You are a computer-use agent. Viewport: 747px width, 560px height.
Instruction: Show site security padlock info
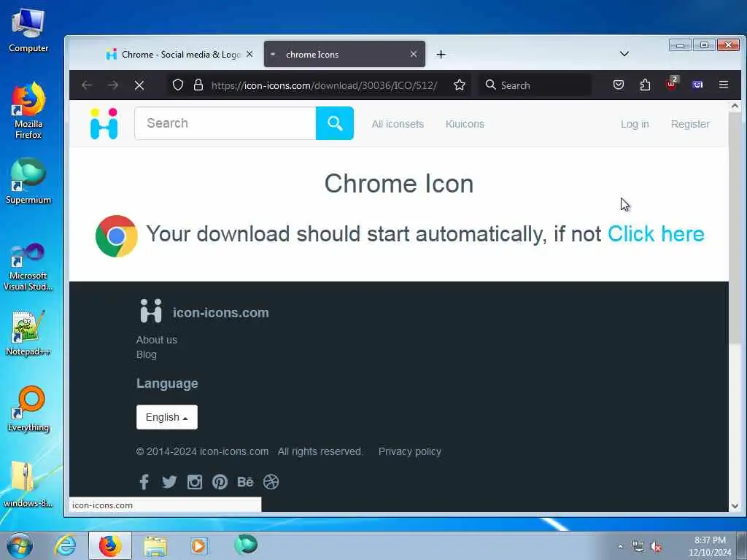[198, 85]
